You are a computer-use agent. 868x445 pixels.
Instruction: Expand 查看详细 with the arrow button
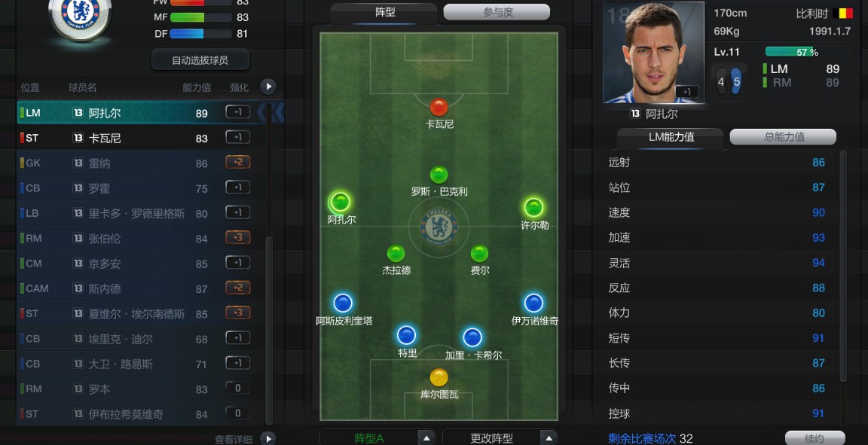(268, 439)
